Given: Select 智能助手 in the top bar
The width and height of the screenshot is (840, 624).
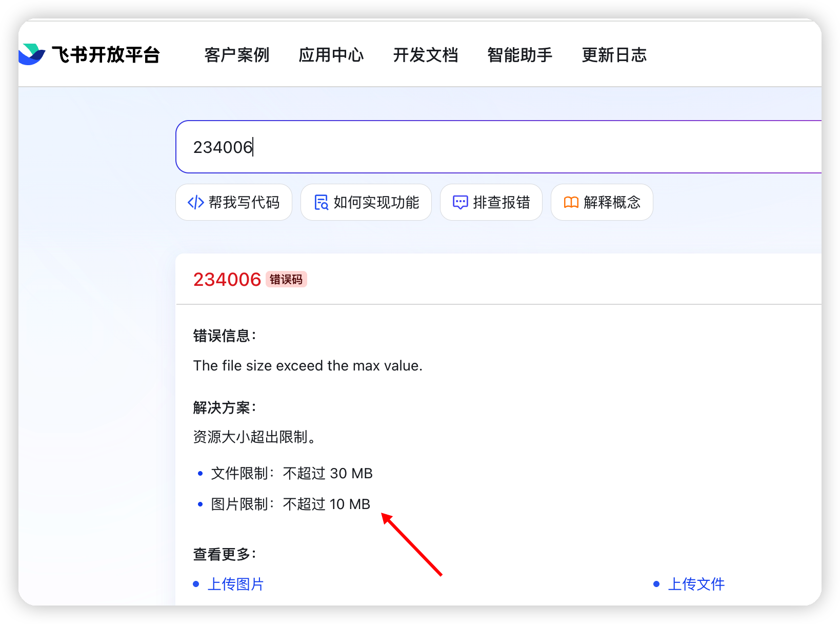Looking at the screenshot, I should (520, 55).
